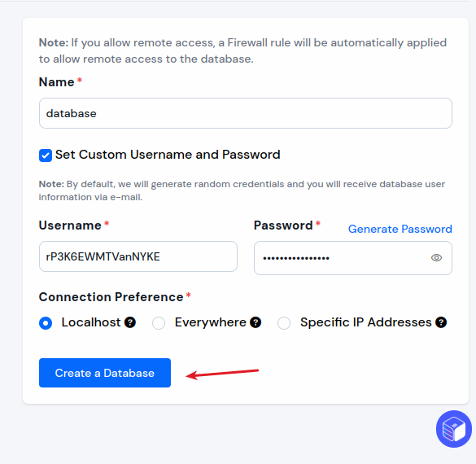Select Specific IP Addresses radio button
Screen dimensions: 476x464
pyautogui.click(x=284, y=323)
